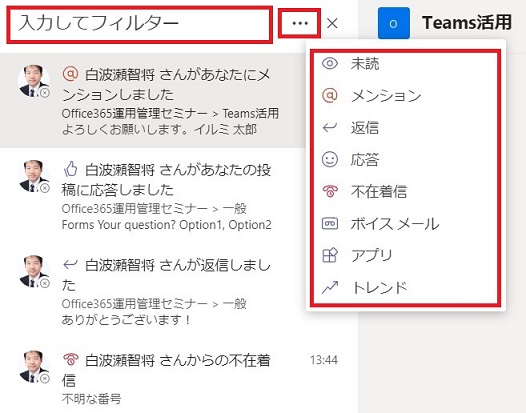Click the phone icon beside 不在着信 menu entry
The height and width of the screenshot is (413, 526).
(330, 191)
